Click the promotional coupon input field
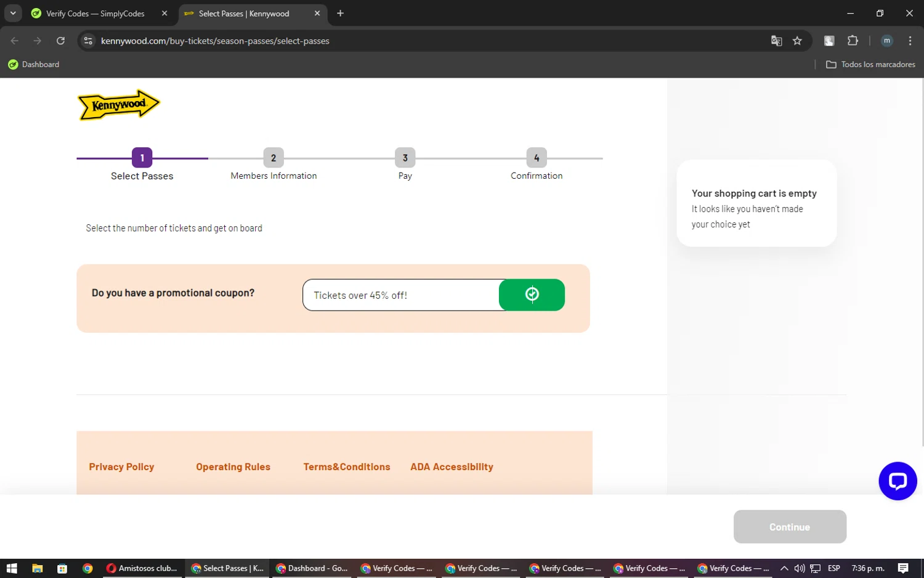924x578 pixels. point(400,295)
